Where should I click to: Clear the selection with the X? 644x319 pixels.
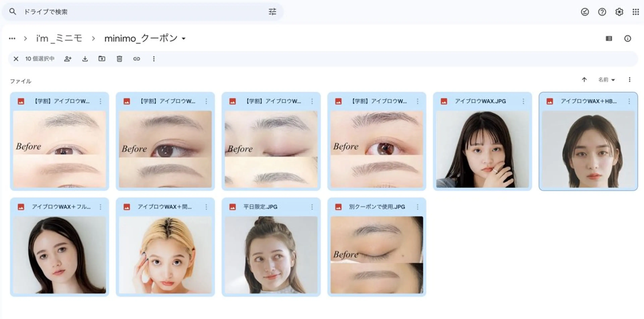click(x=16, y=59)
